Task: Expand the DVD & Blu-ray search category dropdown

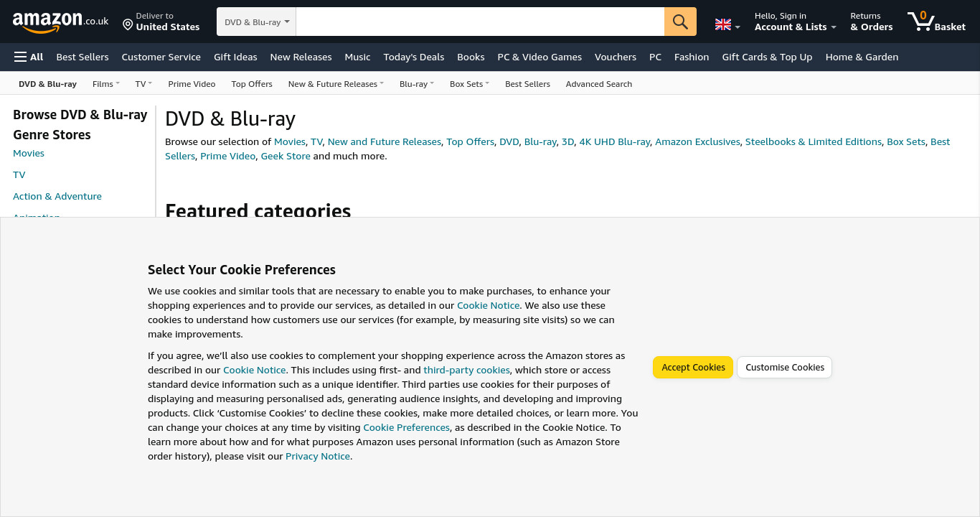Action: (x=257, y=22)
